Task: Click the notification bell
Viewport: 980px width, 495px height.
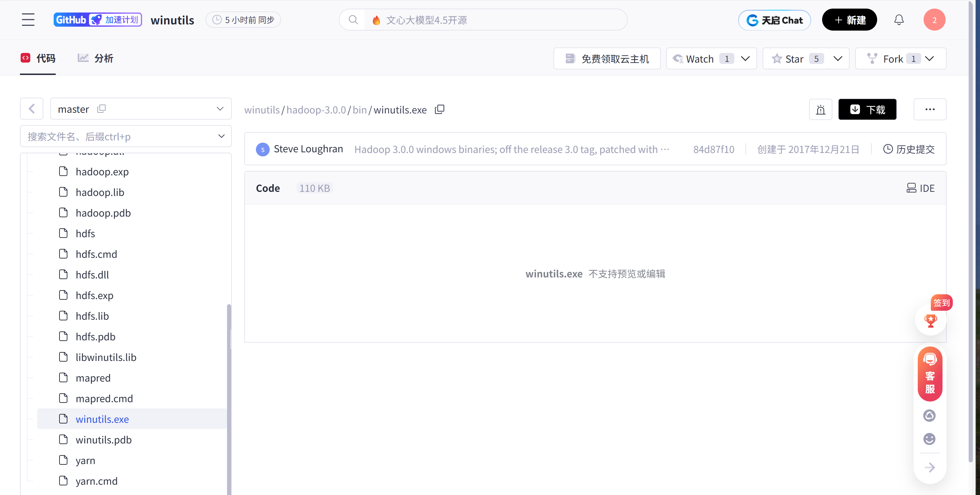Action: 899,19
